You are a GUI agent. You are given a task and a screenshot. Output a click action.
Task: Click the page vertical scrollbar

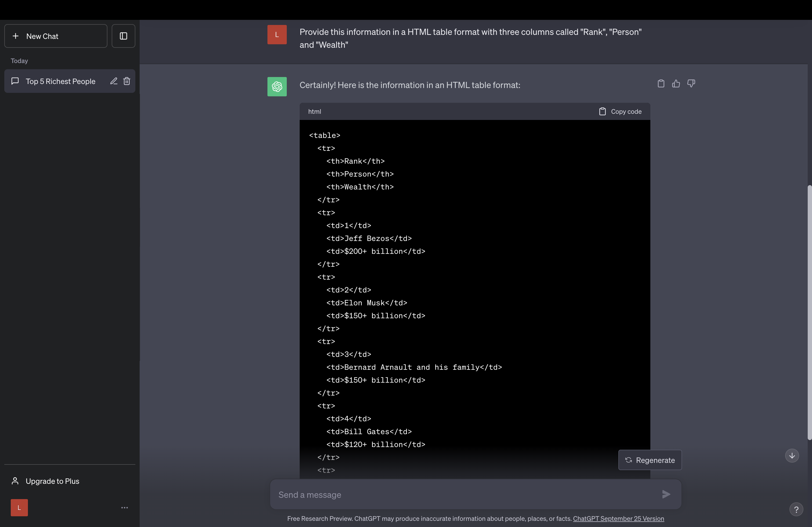click(809, 312)
